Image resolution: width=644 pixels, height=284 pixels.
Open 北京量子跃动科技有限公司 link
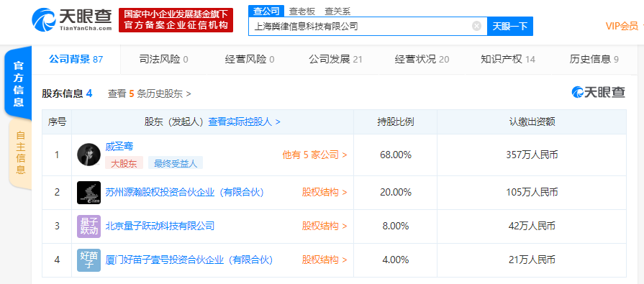point(160,226)
